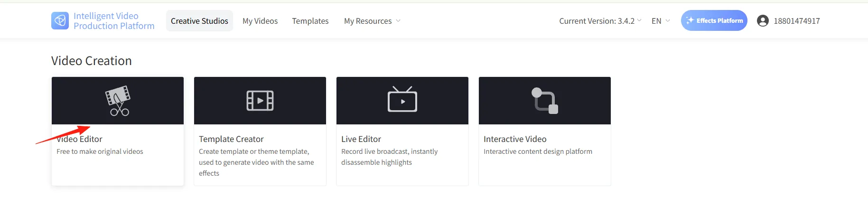Select the Template Creator title
The width and height of the screenshot is (868, 198).
[x=231, y=139]
